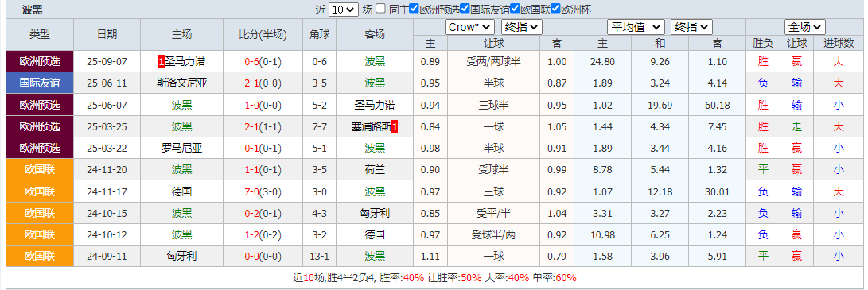The image size is (868, 290).
Task: Click the 进球数 column header
Action: (839, 43)
